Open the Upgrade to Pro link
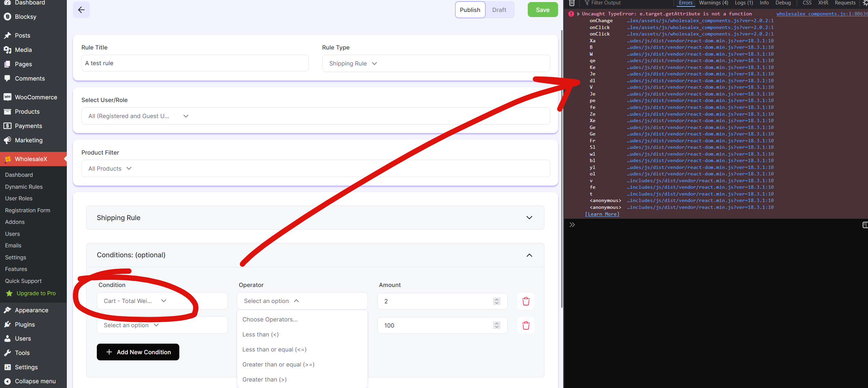Viewport: 868px width, 388px height. [x=36, y=293]
